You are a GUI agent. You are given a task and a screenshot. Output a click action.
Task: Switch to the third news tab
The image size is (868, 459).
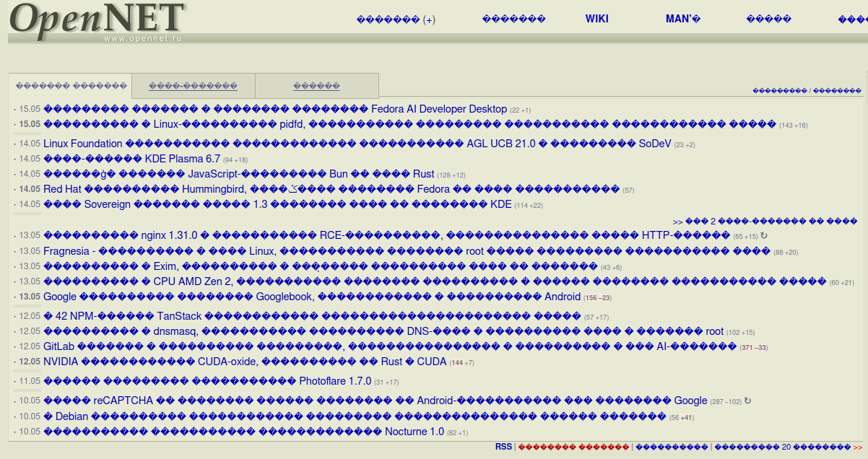tap(316, 86)
